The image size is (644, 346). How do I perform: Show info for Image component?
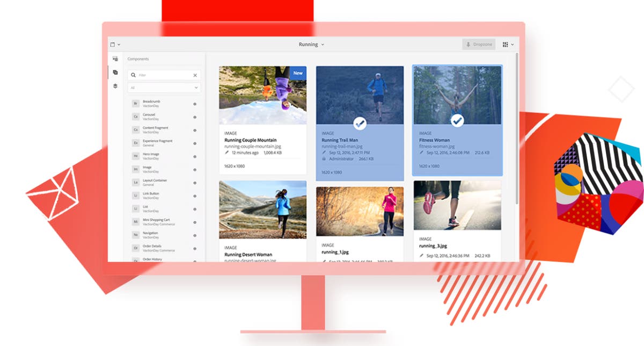click(194, 170)
